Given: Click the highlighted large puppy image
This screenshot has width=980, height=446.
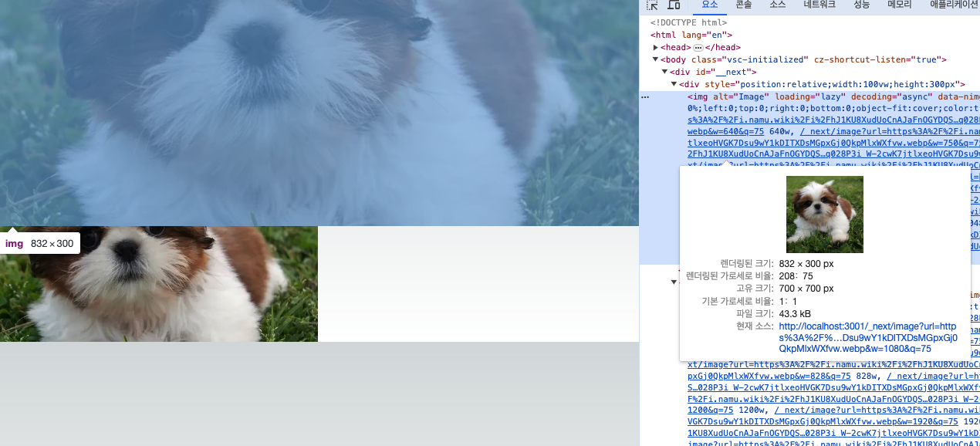Looking at the screenshot, I should click(x=319, y=113).
